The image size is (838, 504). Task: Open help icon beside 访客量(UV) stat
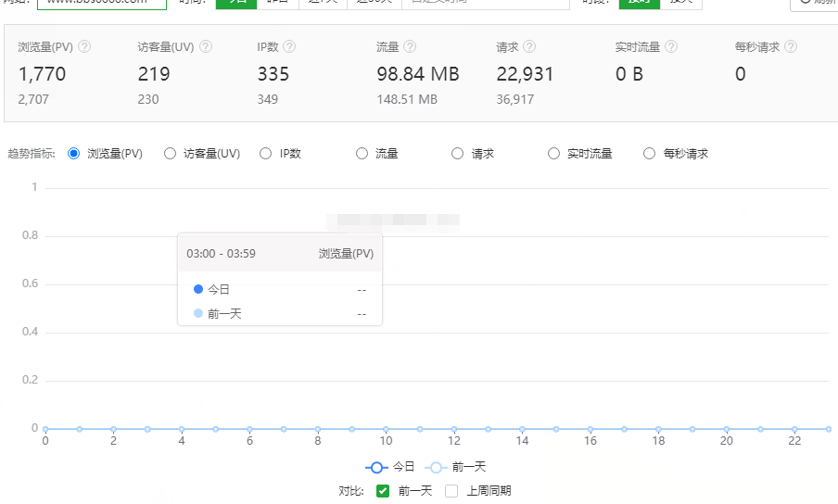point(206,46)
